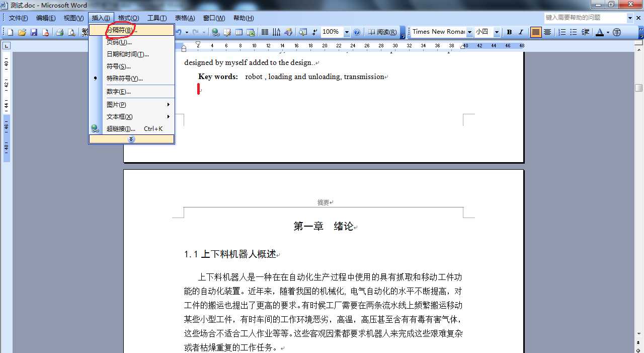Viewport: 644px width, 353px height.
Task: Create a new blank document
Action: [10, 32]
